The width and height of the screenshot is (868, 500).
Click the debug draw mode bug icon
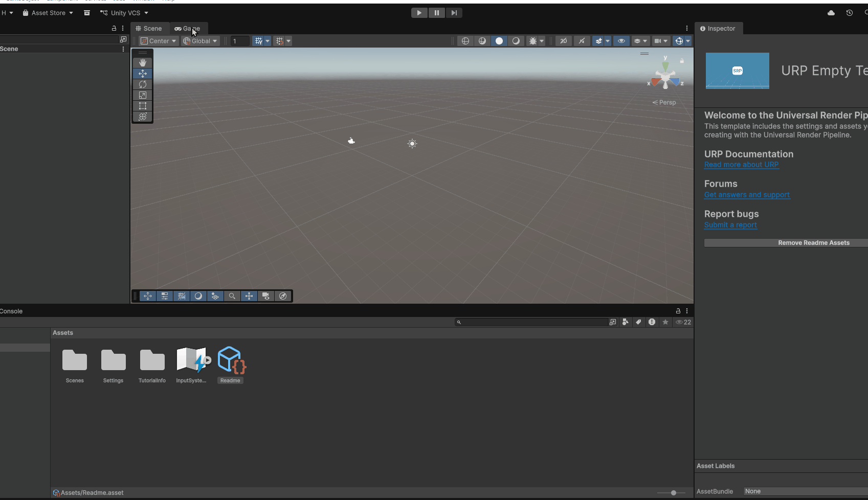pyautogui.click(x=532, y=41)
